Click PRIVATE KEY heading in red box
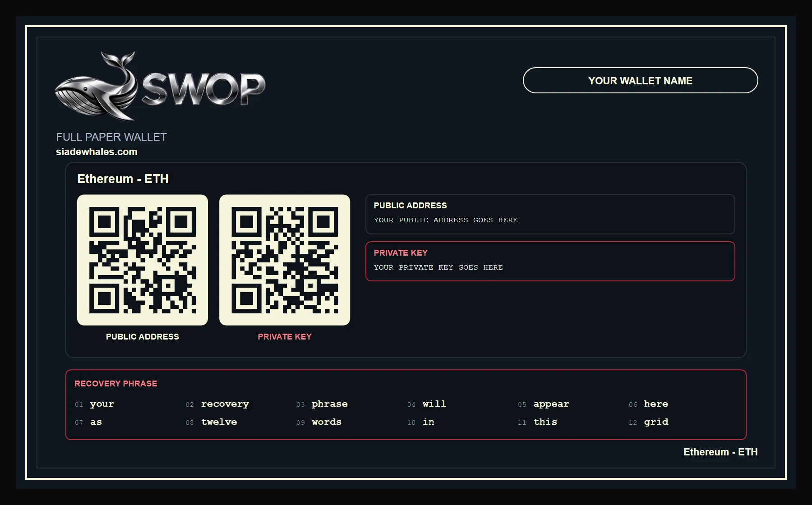Screen dimensions: 812x505 [401, 253]
